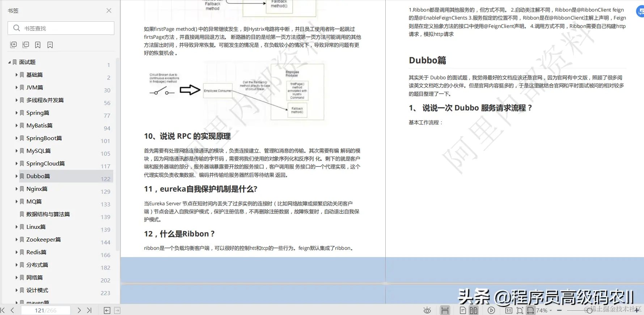Click the fit page icon
The image size is (644, 315).
(x=520, y=310)
